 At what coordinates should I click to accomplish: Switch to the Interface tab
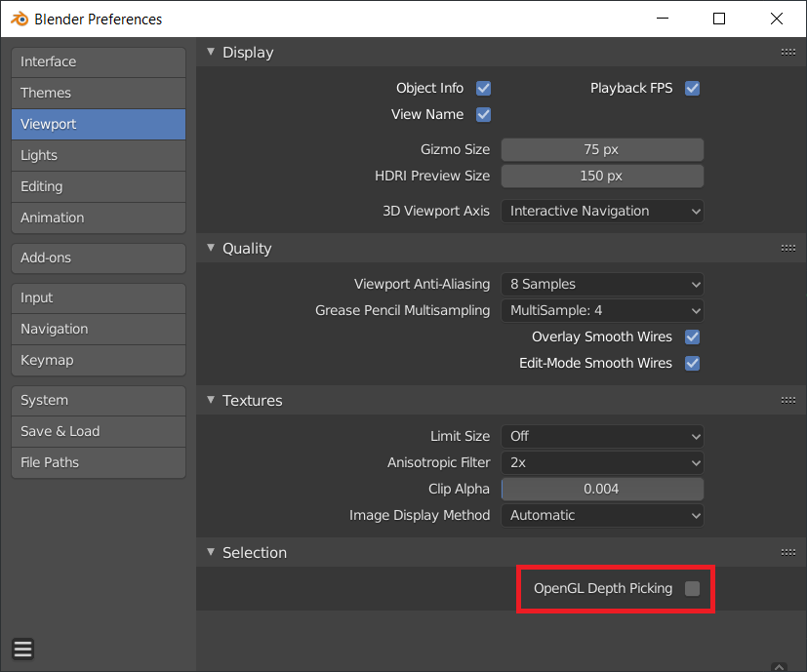point(99,61)
